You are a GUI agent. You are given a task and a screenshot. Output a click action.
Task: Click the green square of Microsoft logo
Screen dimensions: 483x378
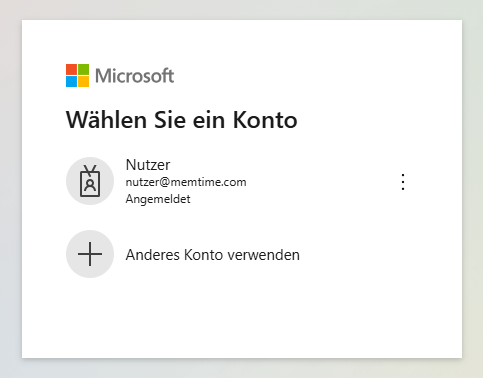pyautogui.click(x=84, y=70)
